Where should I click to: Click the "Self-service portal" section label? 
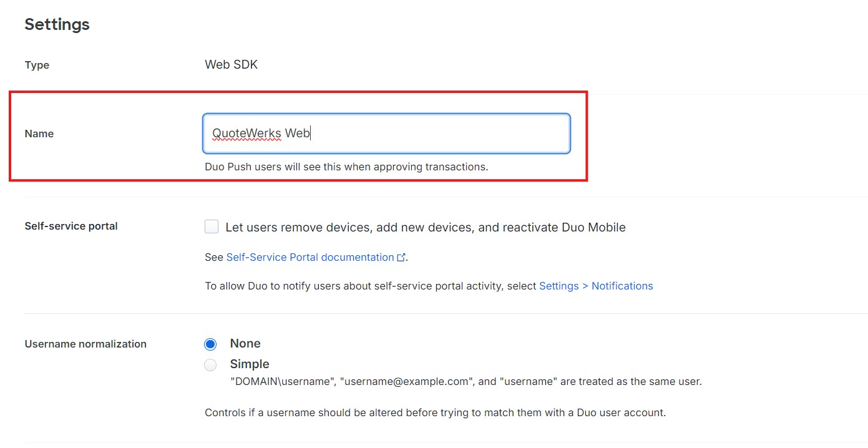point(71,226)
